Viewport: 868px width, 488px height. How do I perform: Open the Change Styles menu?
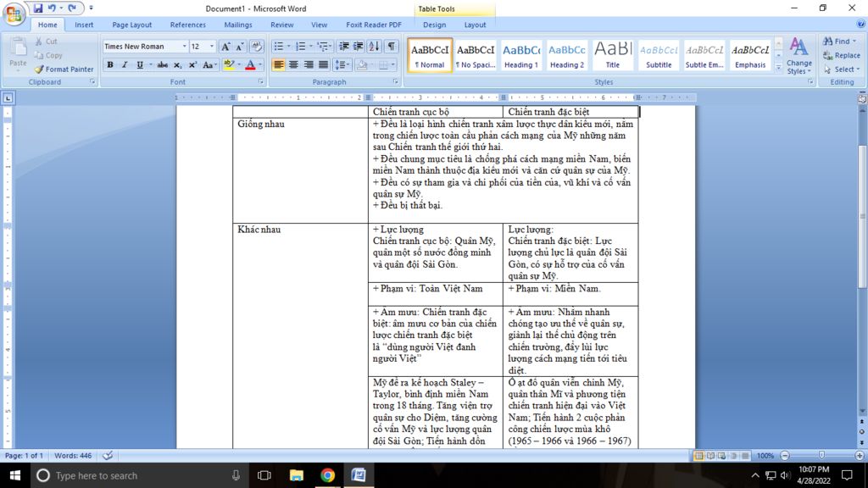(x=798, y=56)
